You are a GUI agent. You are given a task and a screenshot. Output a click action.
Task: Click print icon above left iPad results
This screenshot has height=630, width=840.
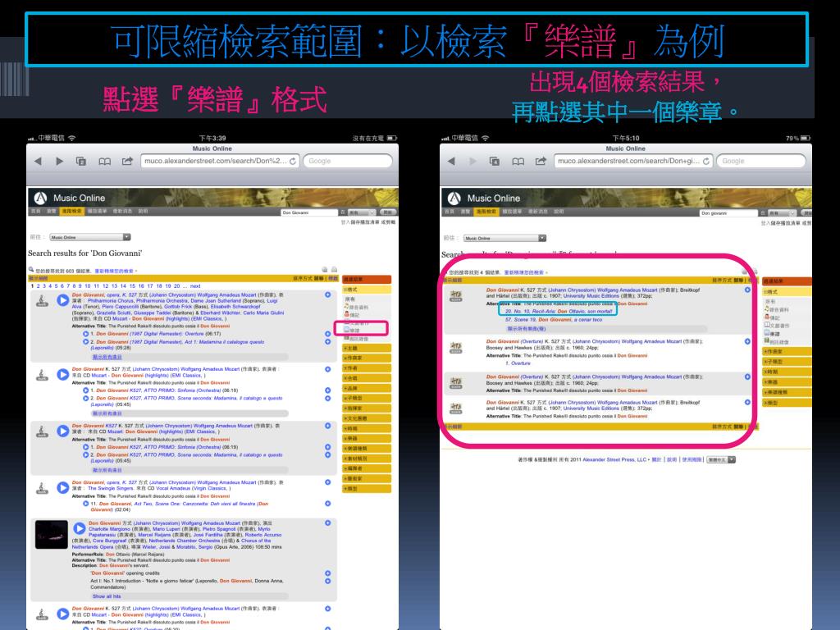335,269
